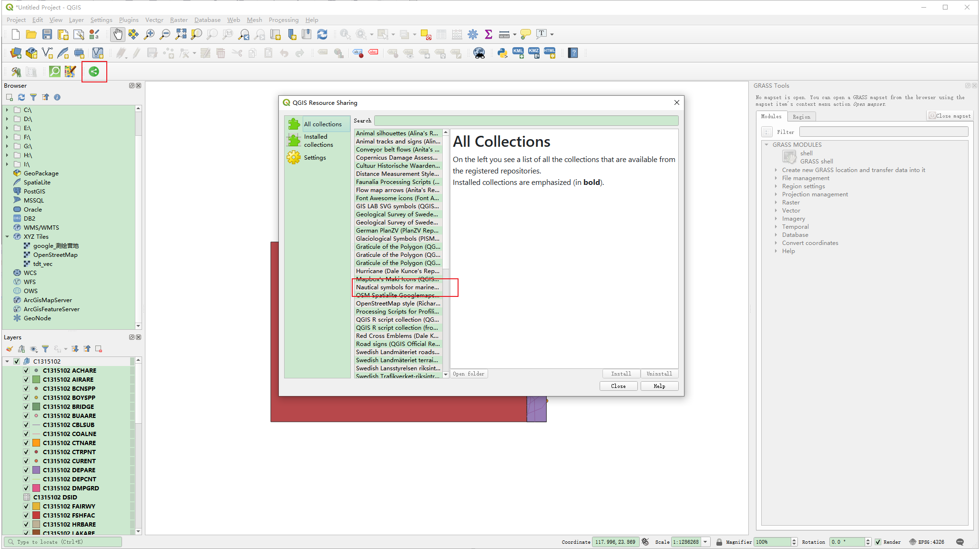Switch to the Region tab in GRASS Tools
The image size is (980, 549).
(801, 117)
